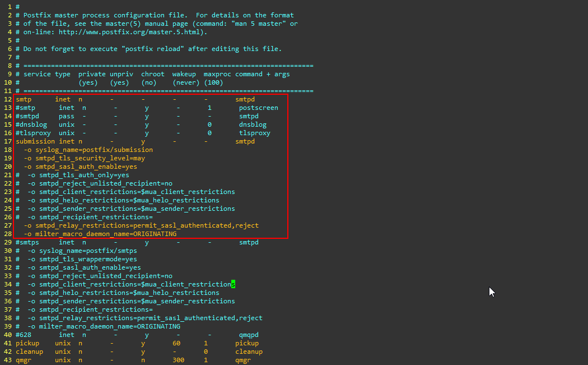
Task: Click wakeup value '60' on pickup line
Action: [x=176, y=343]
